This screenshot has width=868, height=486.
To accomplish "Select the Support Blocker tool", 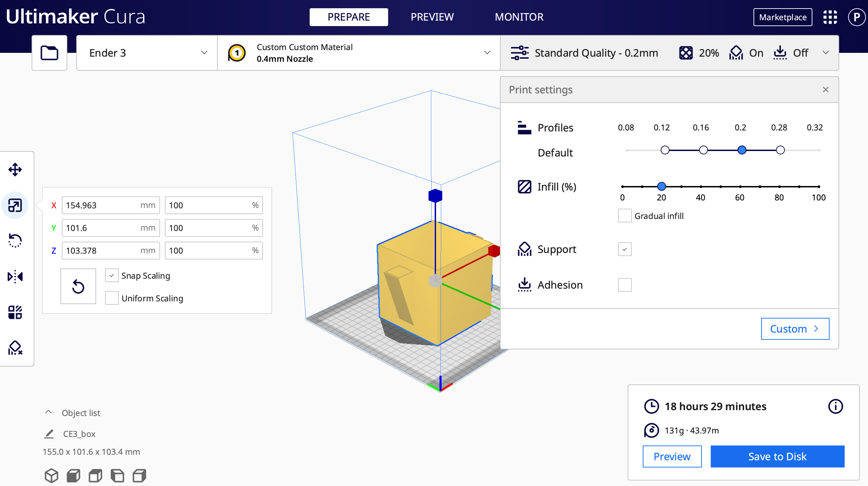I will 15,348.
